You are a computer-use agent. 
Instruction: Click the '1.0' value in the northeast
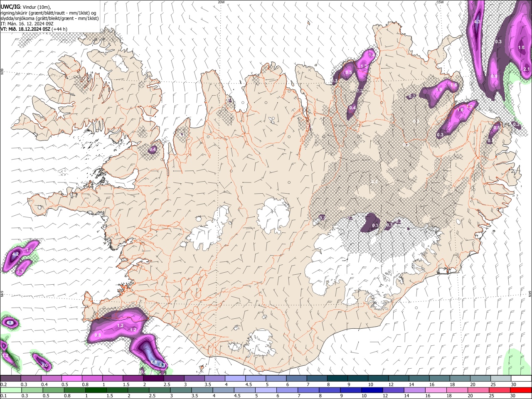coord(438,90)
